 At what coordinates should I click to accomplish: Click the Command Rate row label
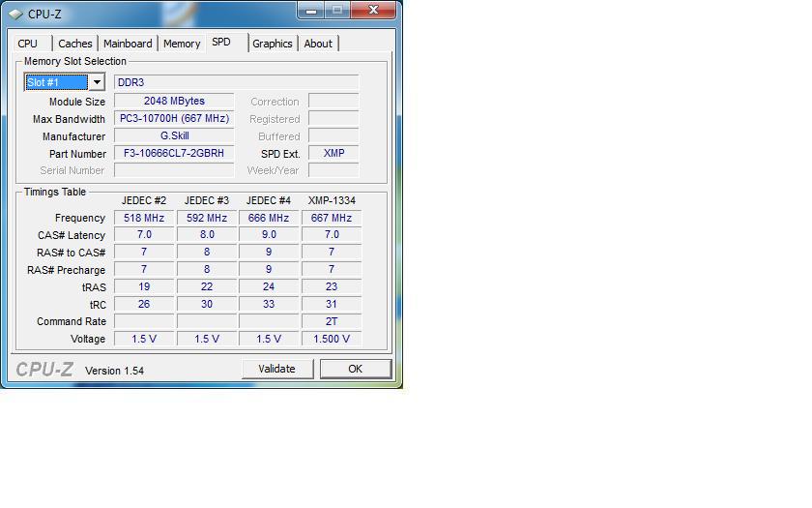(x=72, y=321)
